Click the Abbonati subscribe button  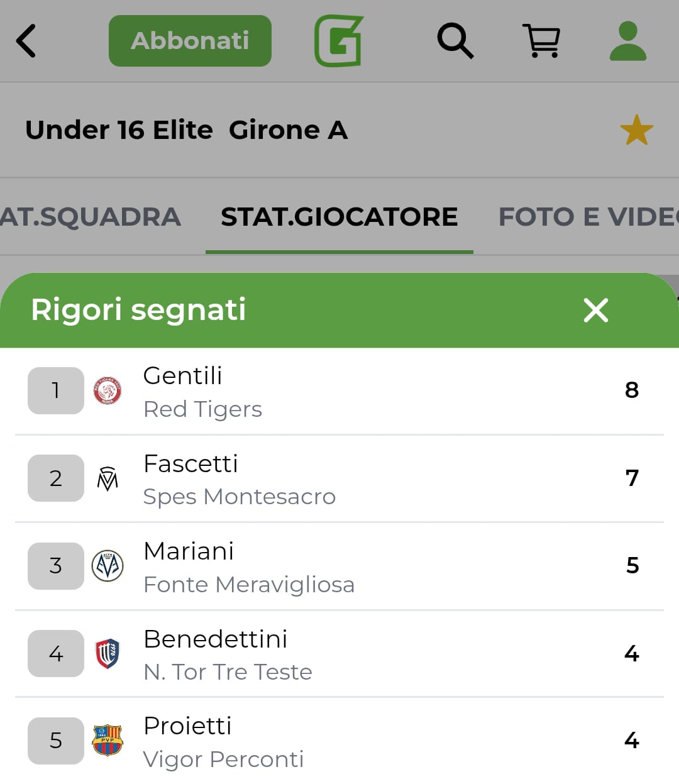point(190,41)
